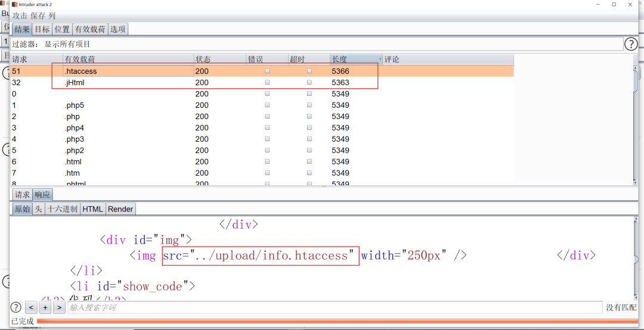Click the Burp icon in the title bar

click(x=14, y=4)
